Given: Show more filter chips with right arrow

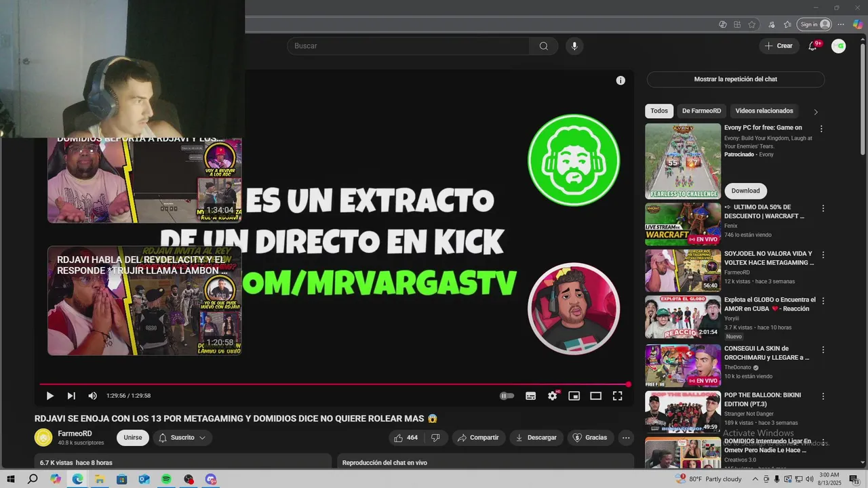Looking at the screenshot, I should pyautogui.click(x=816, y=112).
